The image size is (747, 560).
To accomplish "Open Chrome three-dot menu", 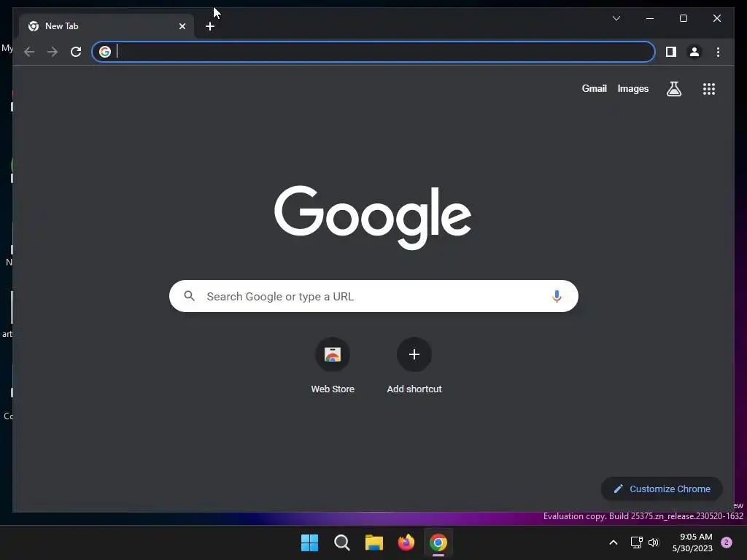I will [718, 52].
